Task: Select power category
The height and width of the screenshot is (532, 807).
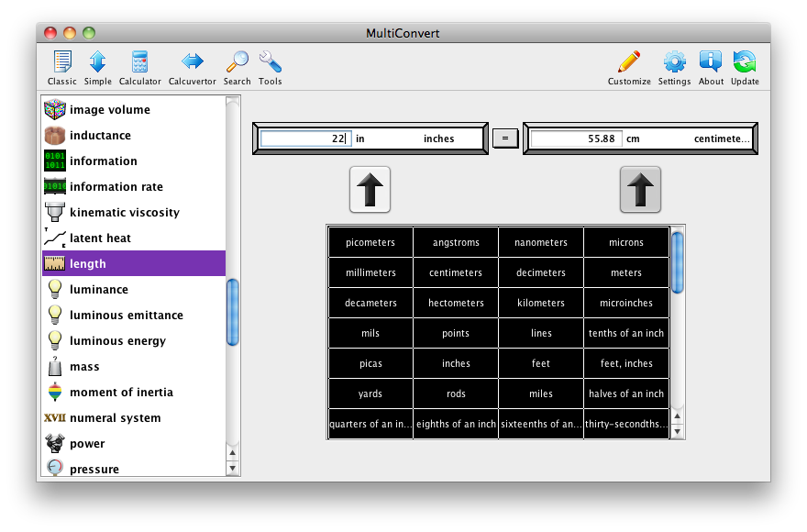Action: click(x=134, y=443)
